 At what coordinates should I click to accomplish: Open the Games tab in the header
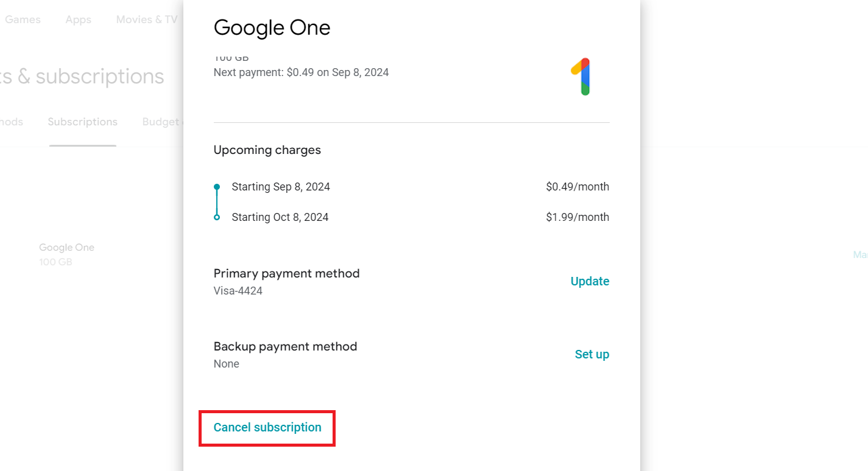tap(23, 19)
